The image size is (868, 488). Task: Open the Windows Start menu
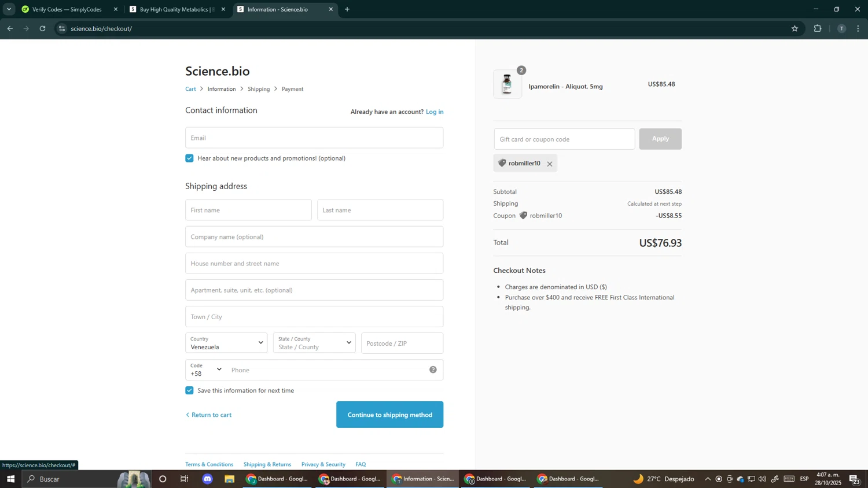point(10,479)
